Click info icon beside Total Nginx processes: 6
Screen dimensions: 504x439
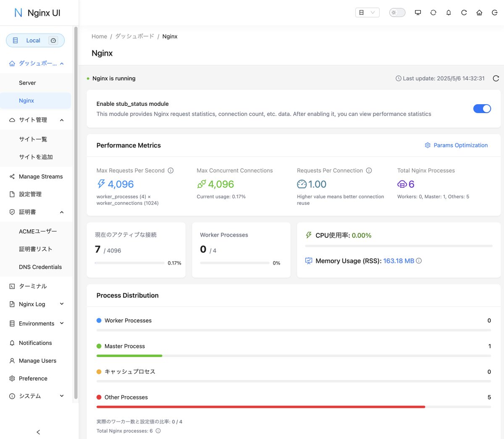158,431
